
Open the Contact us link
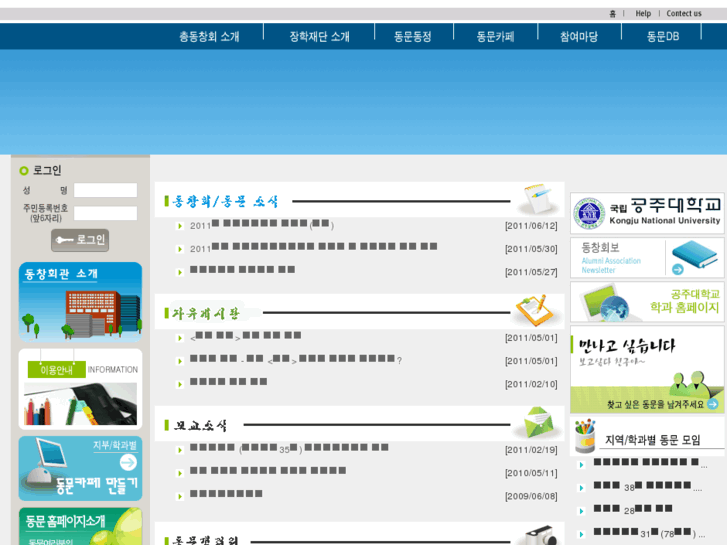pyautogui.click(x=684, y=13)
